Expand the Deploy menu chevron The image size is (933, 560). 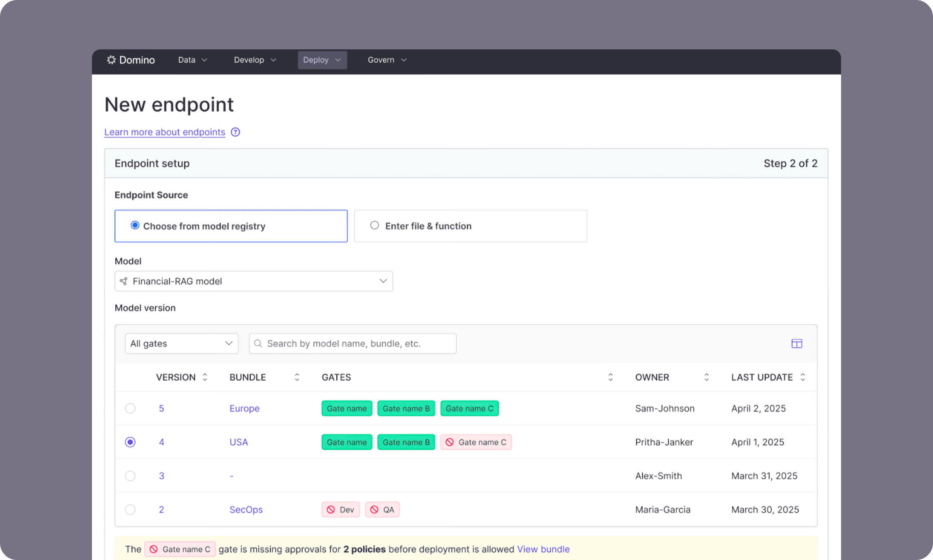(x=338, y=60)
